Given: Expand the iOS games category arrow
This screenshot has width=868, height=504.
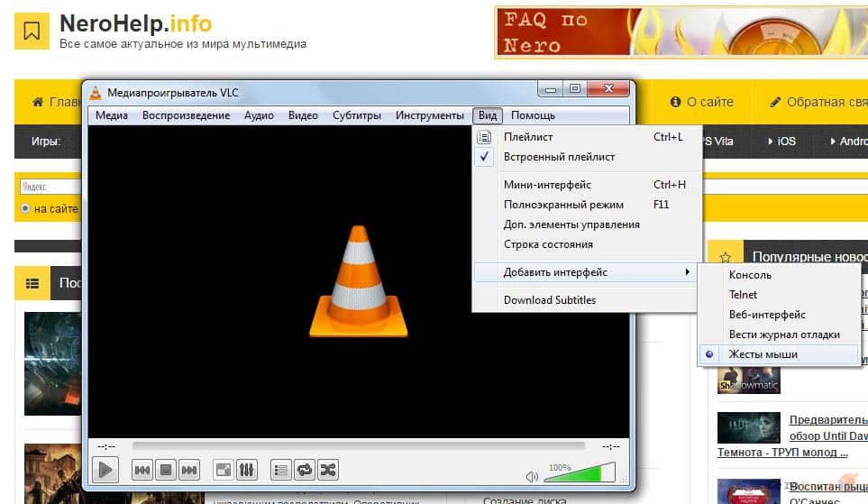Looking at the screenshot, I should pos(771,142).
